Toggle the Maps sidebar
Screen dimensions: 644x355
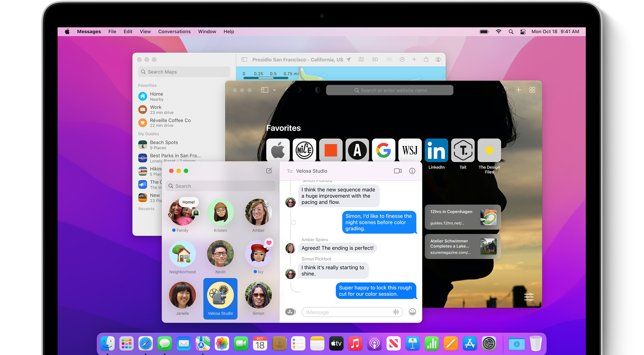[244, 59]
